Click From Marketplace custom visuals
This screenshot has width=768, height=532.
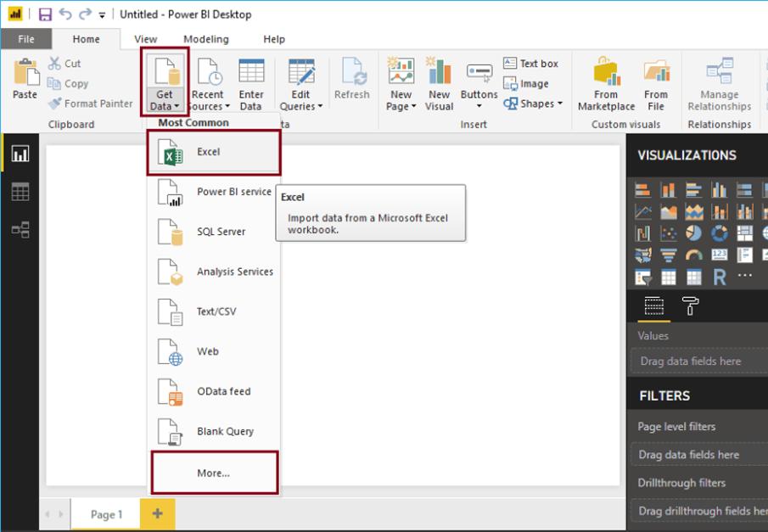[x=607, y=84]
